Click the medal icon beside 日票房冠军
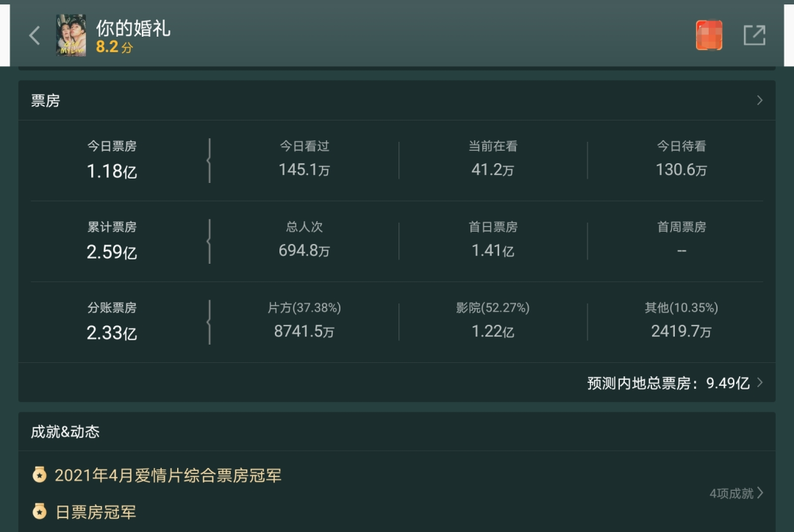The height and width of the screenshot is (532, 794). click(x=40, y=511)
